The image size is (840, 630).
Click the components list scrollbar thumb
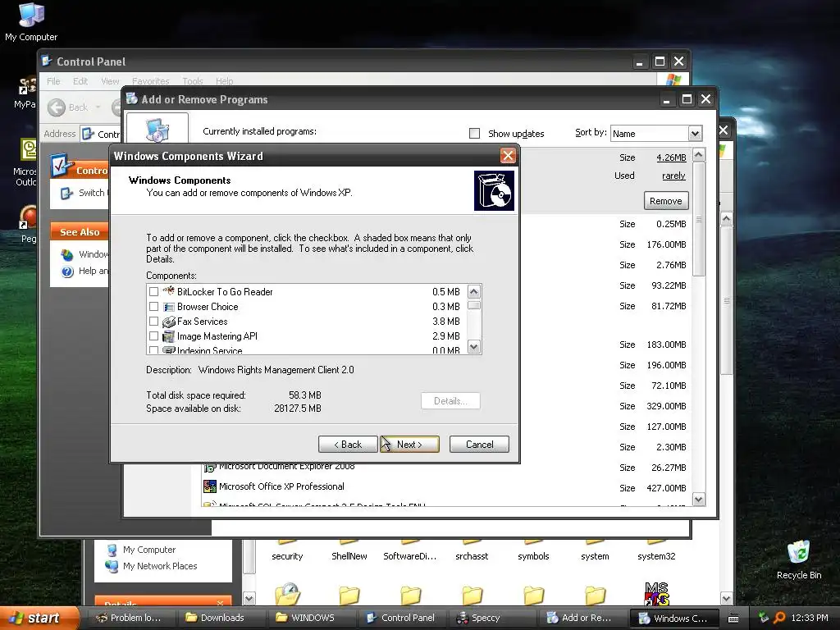point(473,305)
